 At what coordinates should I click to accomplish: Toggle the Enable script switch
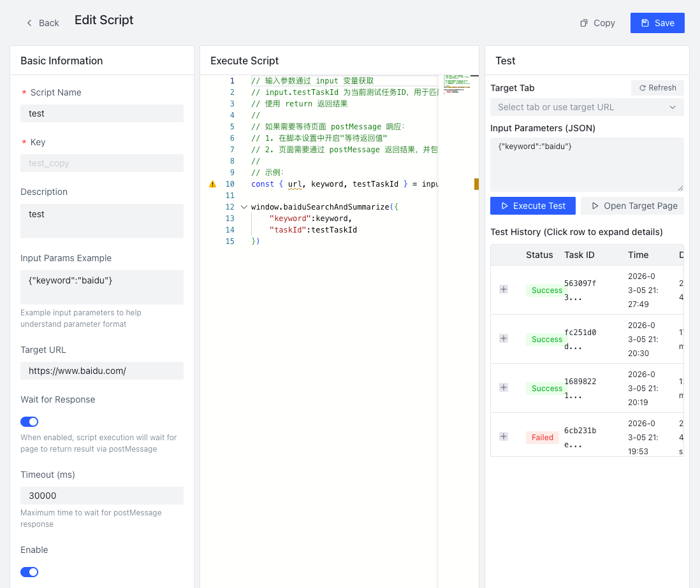tap(29, 572)
